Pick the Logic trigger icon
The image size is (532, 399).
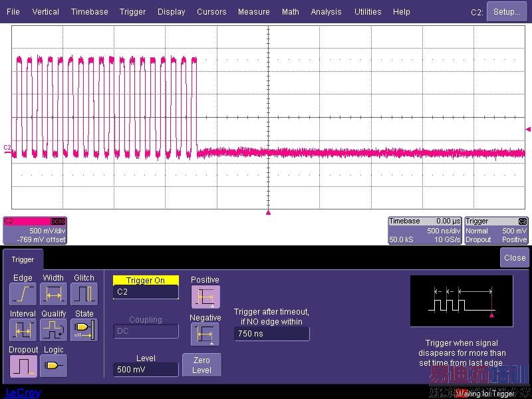[53, 366]
